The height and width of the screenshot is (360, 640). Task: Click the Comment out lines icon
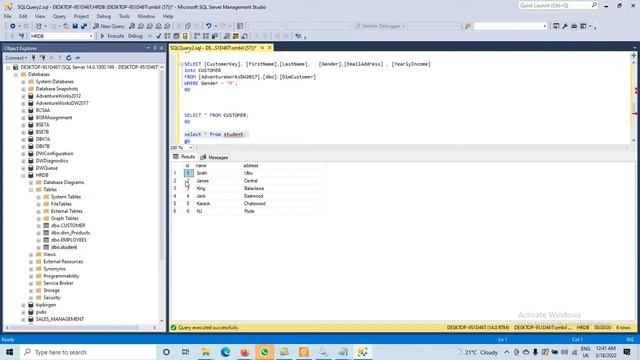point(257,36)
